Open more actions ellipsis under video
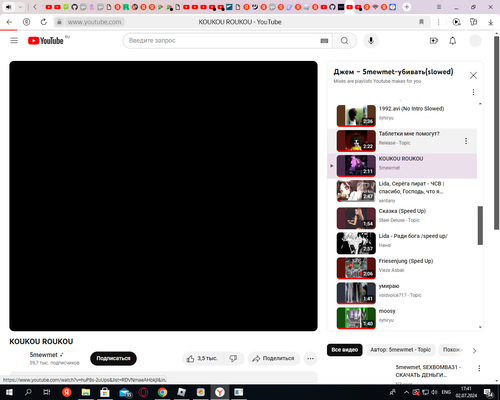 point(310,358)
